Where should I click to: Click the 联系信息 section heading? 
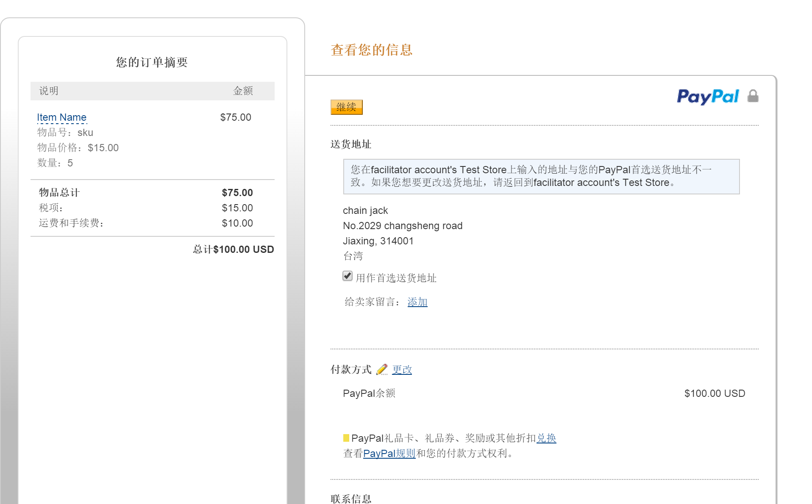coord(351,499)
